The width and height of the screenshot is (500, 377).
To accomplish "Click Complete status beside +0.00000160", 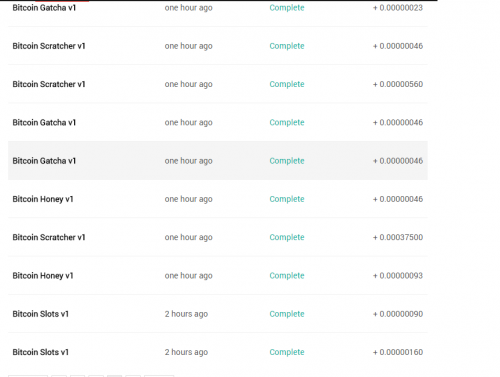I will (x=287, y=352).
